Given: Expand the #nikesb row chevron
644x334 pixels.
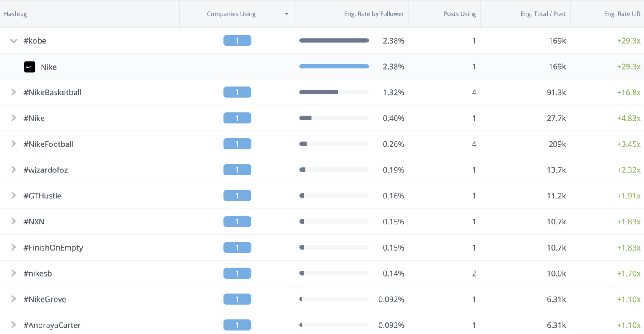Looking at the screenshot, I should click(13, 274).
